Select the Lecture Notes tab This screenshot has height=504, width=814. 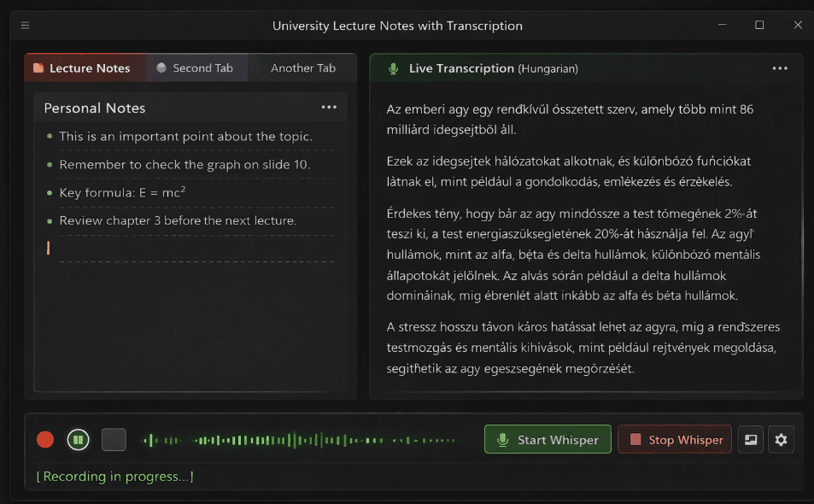click(x=90, y=68)
